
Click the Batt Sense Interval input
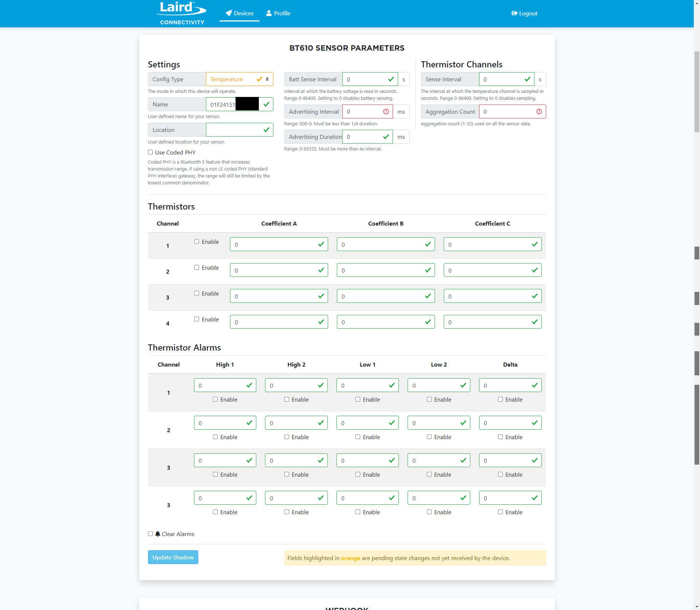[x=365, y=79]
